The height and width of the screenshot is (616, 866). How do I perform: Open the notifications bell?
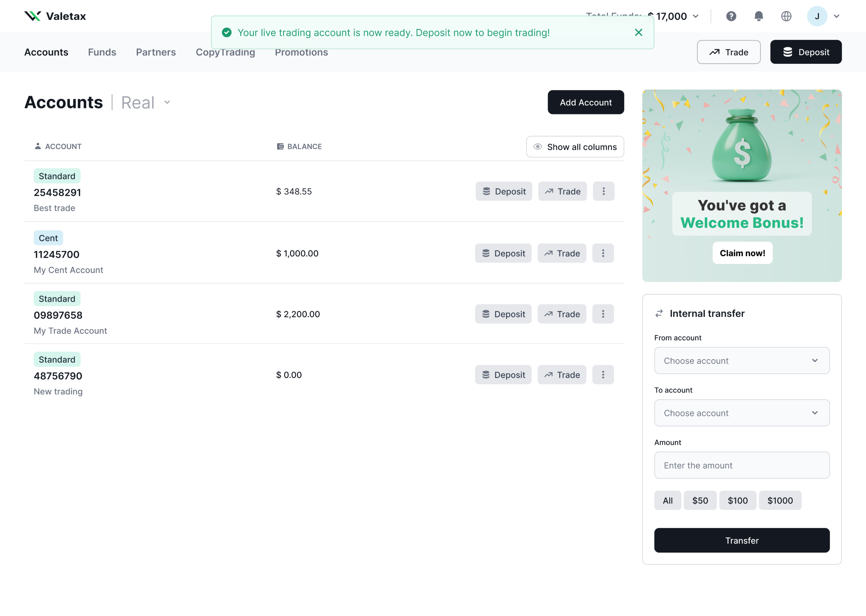[x=758, y=16]
